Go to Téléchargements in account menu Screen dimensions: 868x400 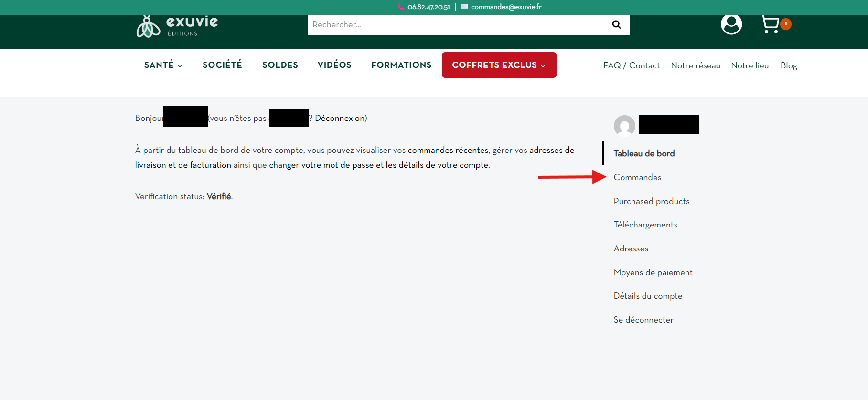pyautogui.click(x=645, y=225)
